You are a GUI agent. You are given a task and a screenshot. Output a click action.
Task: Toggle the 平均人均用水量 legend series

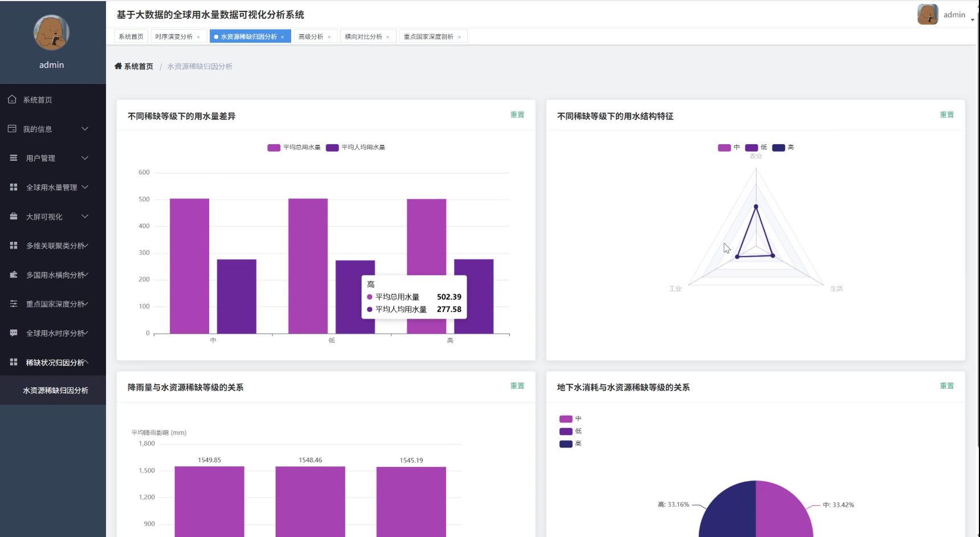click(356, 147)
